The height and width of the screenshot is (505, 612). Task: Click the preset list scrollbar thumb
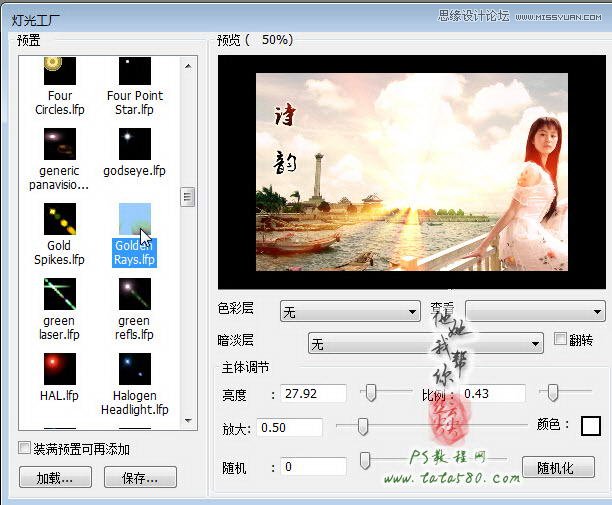pyautogui.click(x=188, y=197)
